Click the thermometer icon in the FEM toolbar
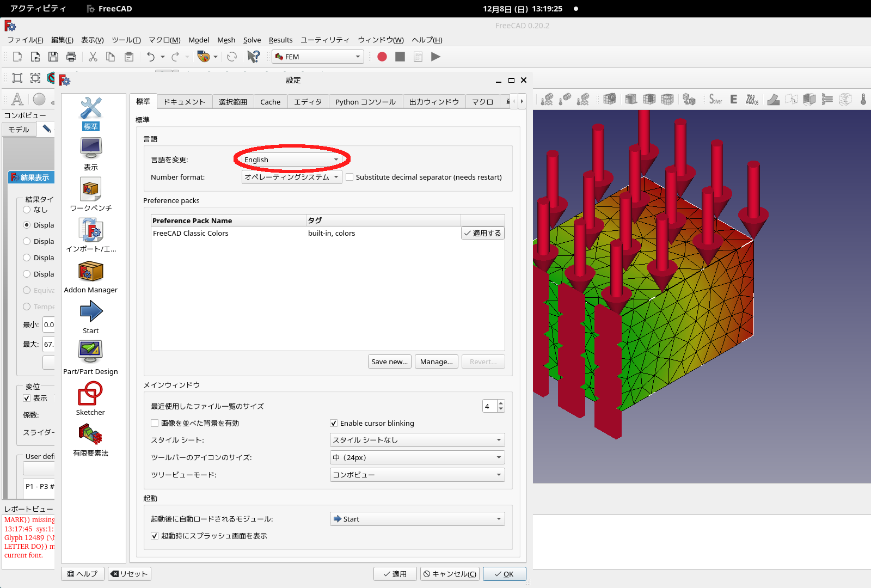This screenshot has width=871, height=588. (x=863, y=99)
